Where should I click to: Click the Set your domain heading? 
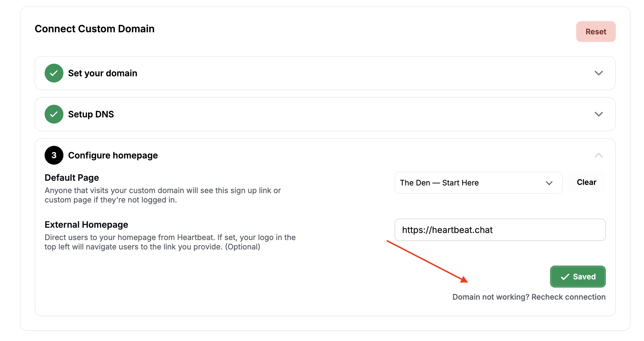pos(103,73)
